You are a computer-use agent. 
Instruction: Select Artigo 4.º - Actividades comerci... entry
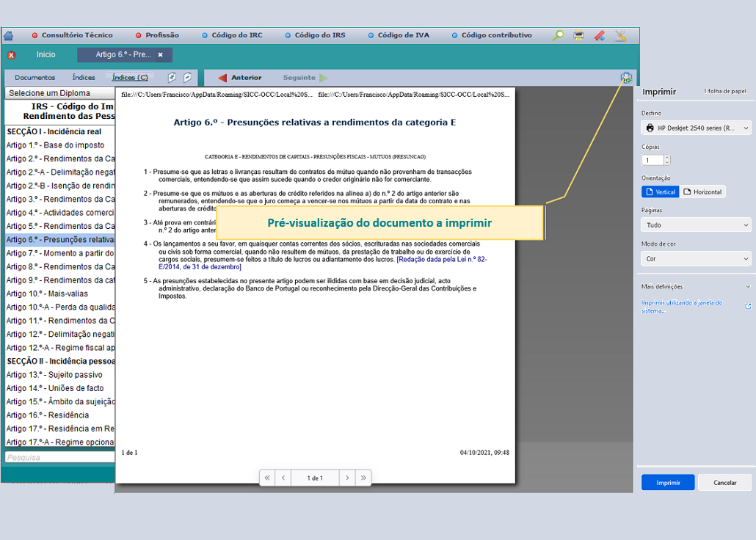[60, 213]
